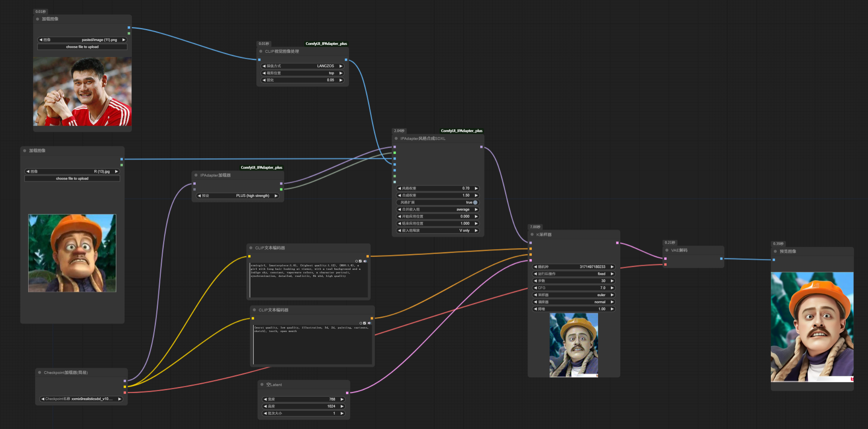
Task: Select radio circle above negative prompt text
Action: click(x=360, y=323)
